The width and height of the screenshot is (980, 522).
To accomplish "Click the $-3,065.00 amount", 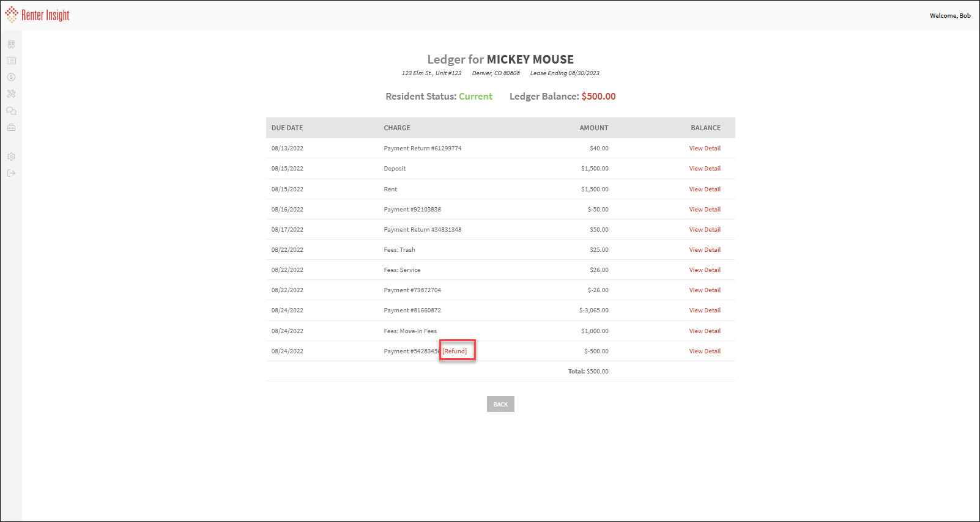I will point(593,310).
